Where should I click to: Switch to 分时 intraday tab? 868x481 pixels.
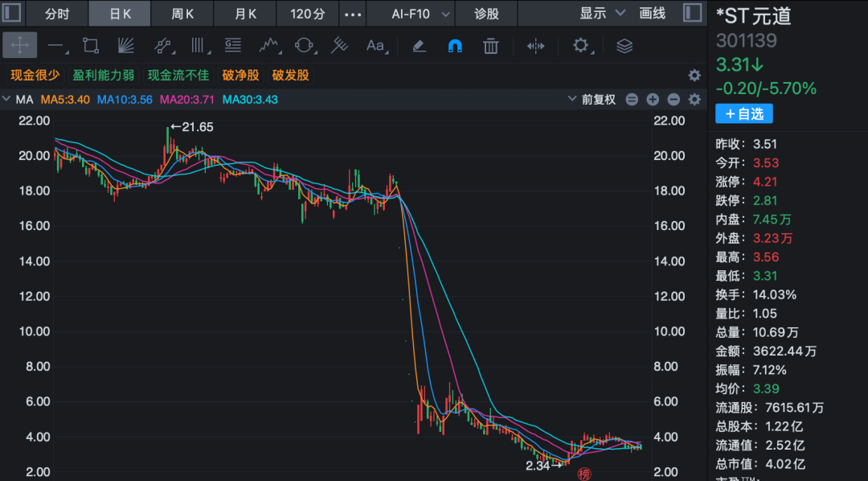pos(57,14)
